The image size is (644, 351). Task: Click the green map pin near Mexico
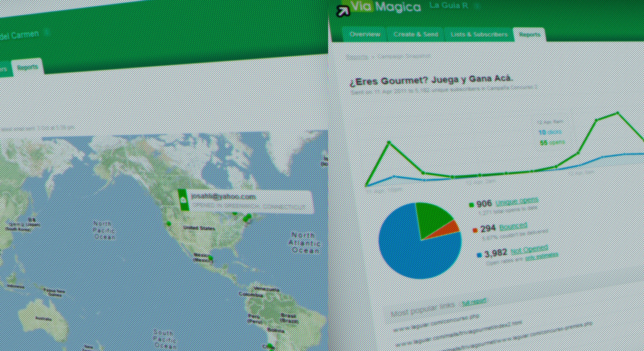click(211, 258)
